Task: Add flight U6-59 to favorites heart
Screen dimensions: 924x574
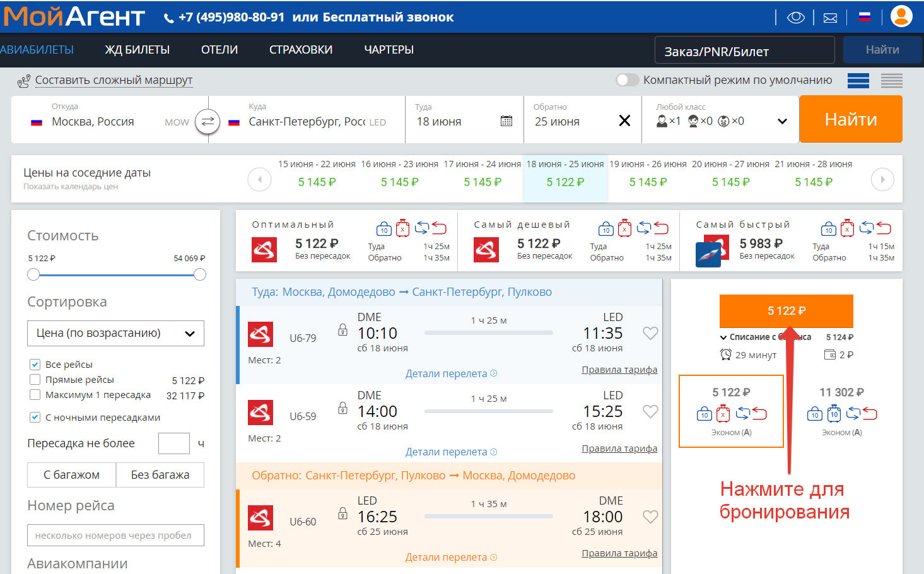Action: (650, 411)
